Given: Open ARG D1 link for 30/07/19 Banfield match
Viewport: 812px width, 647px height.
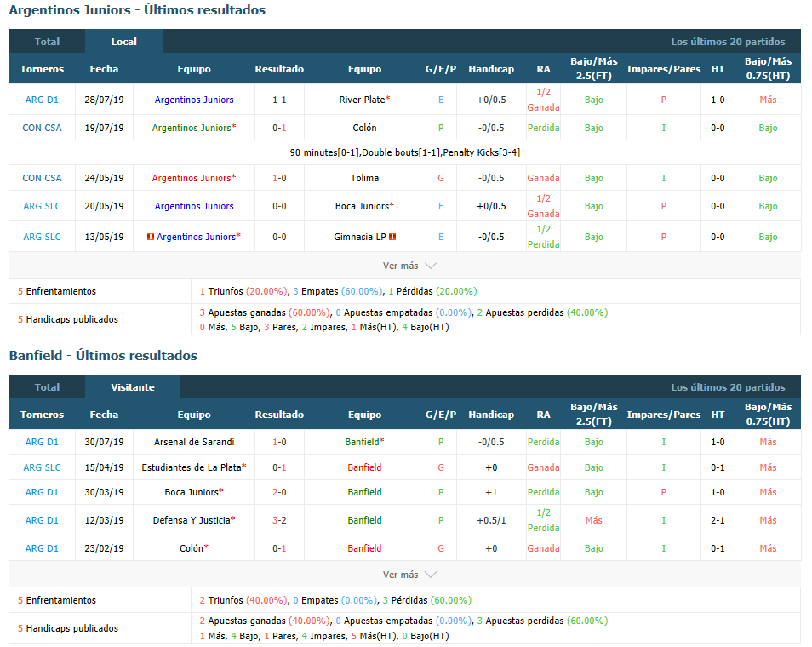Looking at the screenshot, I should pos(42,442).
